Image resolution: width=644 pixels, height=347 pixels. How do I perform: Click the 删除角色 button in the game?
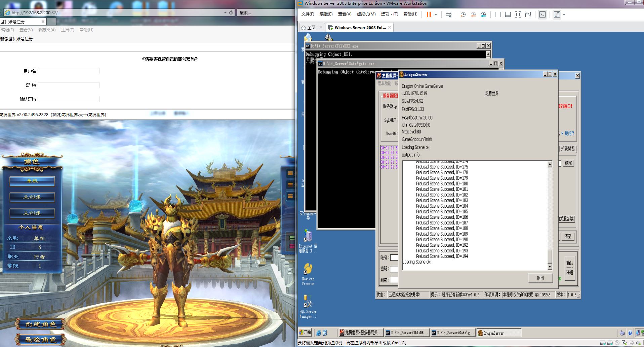pos(41,340)
